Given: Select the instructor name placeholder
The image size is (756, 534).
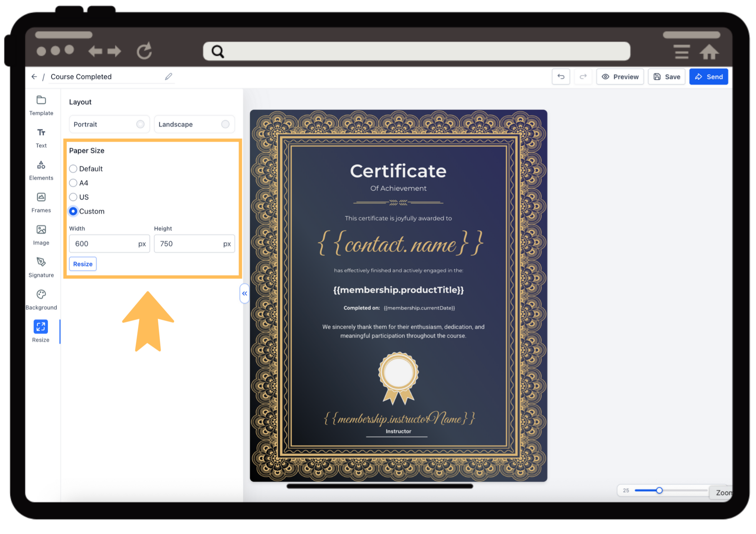Looking at the screenshot, I should pos(399,418).
